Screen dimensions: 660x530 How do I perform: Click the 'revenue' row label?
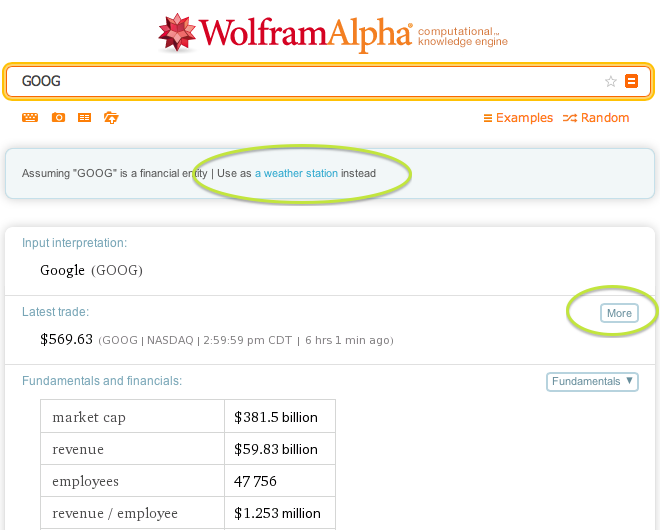pyautogui.click(x=78, y=449)
